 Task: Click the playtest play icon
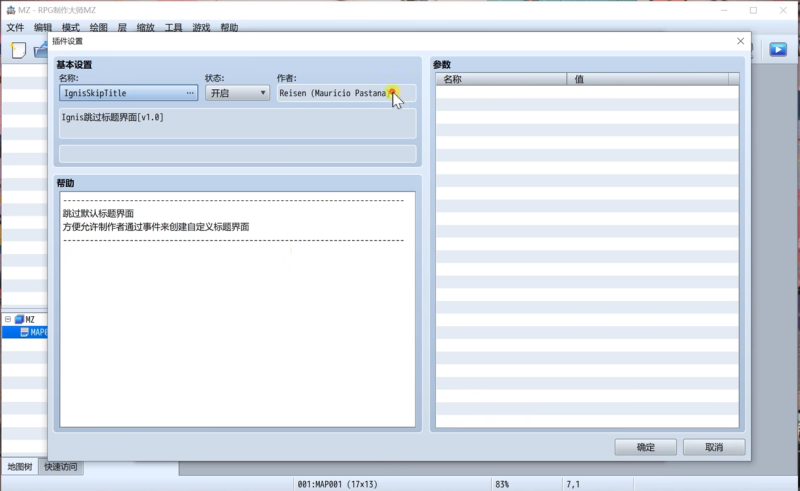[x=778, y=50]
